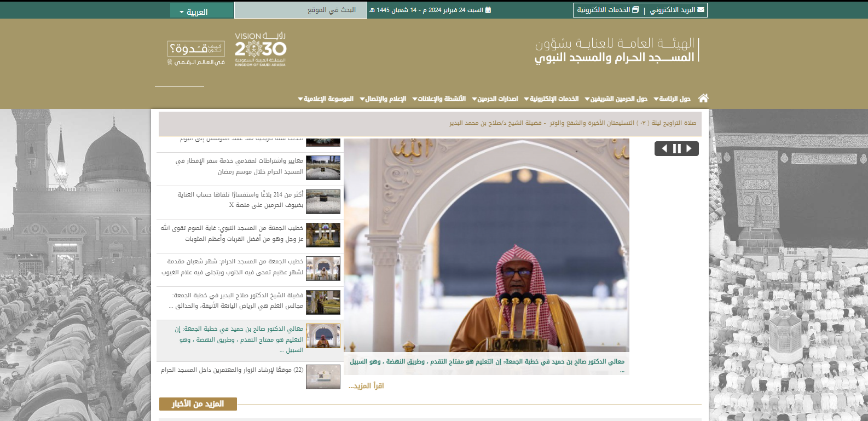Open the list headline إن التعليم هو مفتاح التقدم
The height and width of the screenshot is (421, 868).
[239, 339]
